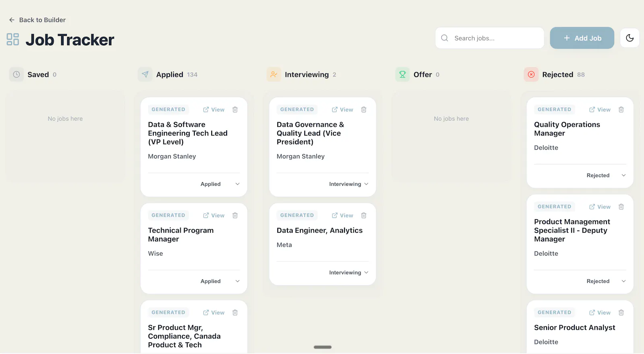
Task: Click the Add Job button
Action: pyautogui.click(x=582, y=38)
